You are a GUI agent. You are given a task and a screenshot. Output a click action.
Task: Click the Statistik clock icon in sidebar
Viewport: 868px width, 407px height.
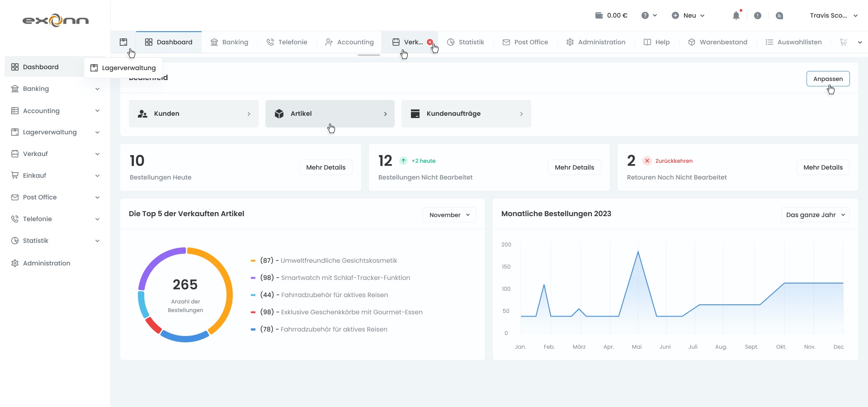[x=15, y=241]
